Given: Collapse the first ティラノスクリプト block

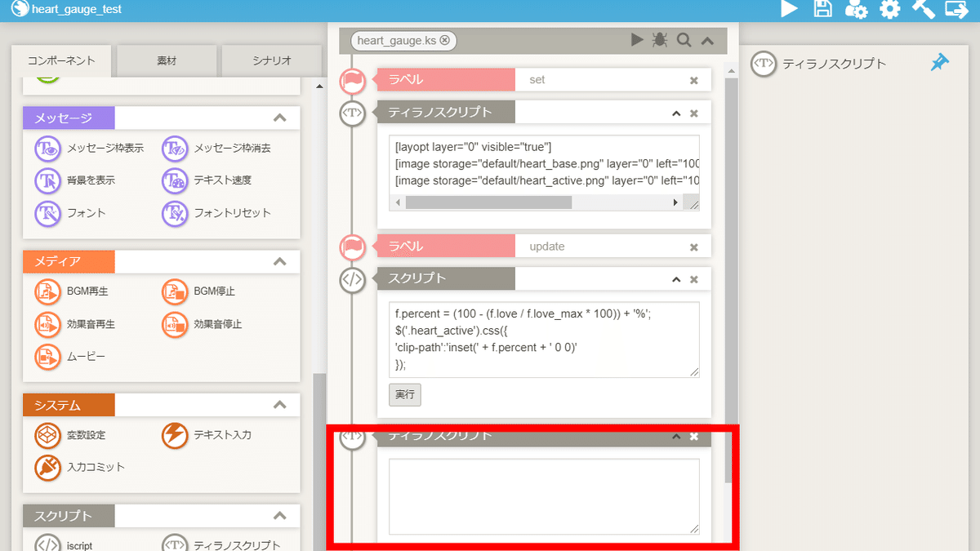Looking at the screenshot, I should coord(676,113).
